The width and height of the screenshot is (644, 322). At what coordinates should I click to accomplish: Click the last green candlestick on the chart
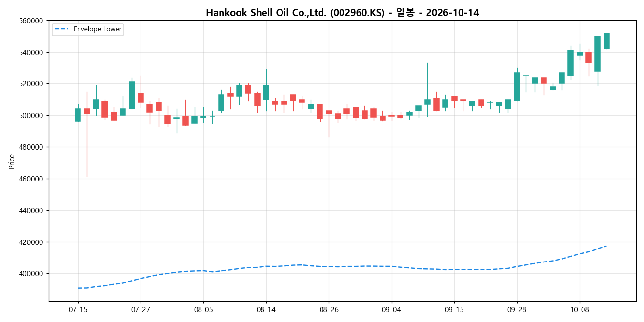(606, 41)
